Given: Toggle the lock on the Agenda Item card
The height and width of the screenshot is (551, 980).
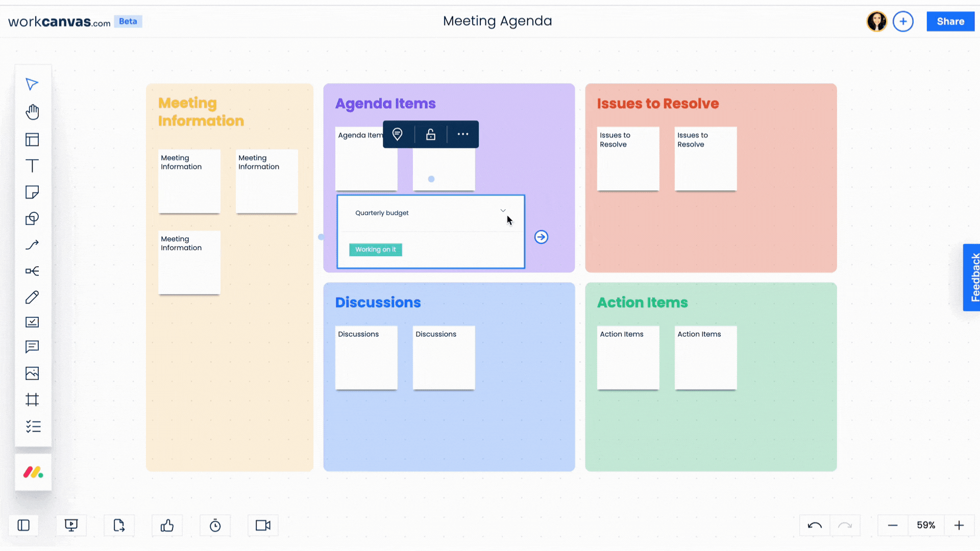Looking at the screenshot, I should click(430, 134).
